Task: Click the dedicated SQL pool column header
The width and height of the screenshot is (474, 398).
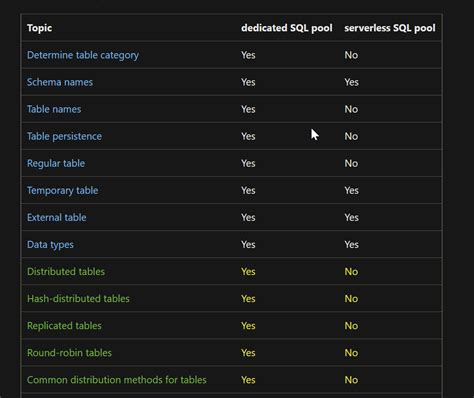Action: pos(287,28)
